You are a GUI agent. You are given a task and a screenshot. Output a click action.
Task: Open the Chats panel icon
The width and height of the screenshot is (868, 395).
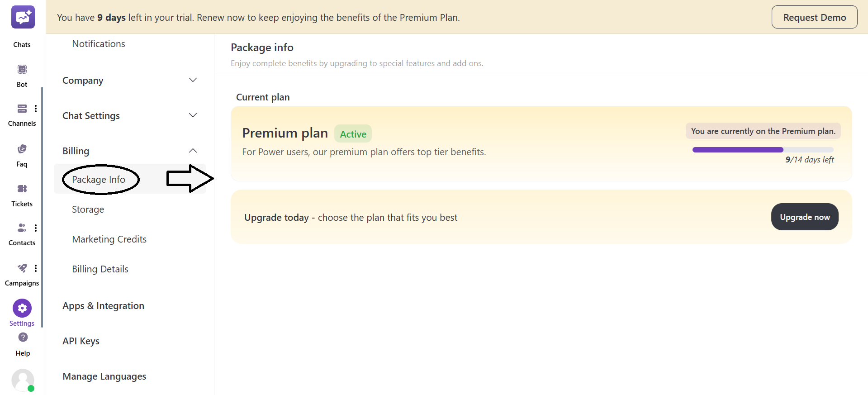point(22,17)
